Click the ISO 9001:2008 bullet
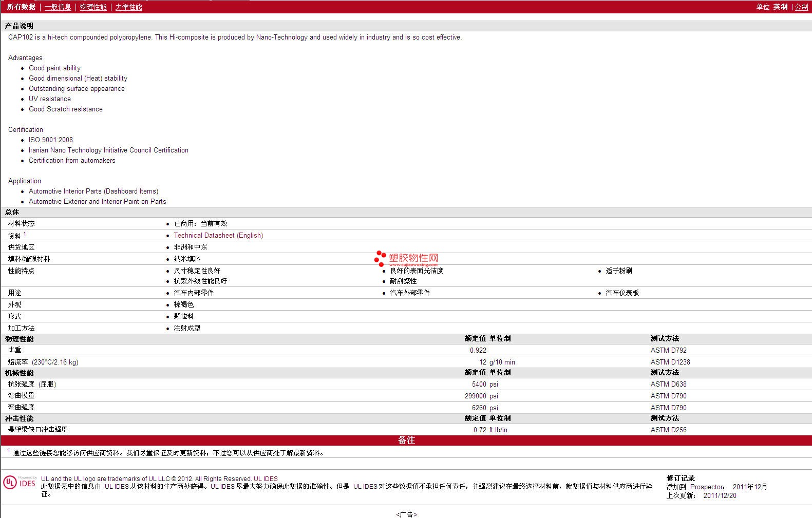Screen dimensions: 812x518 pyautogui.click(x=51, y=140)
